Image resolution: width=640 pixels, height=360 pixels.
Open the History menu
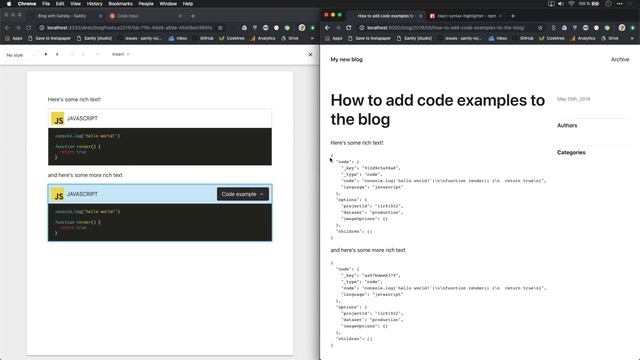click(94, 4)
